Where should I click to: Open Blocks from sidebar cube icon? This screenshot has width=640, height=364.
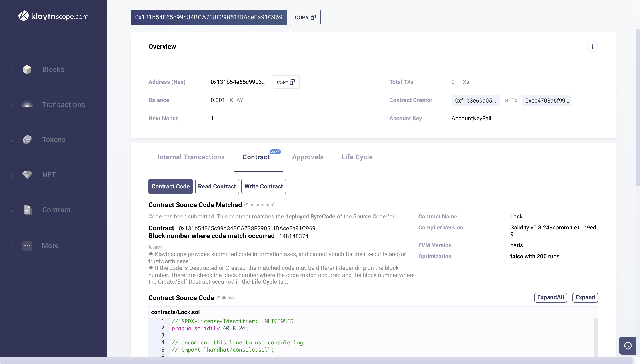(27, 69)
